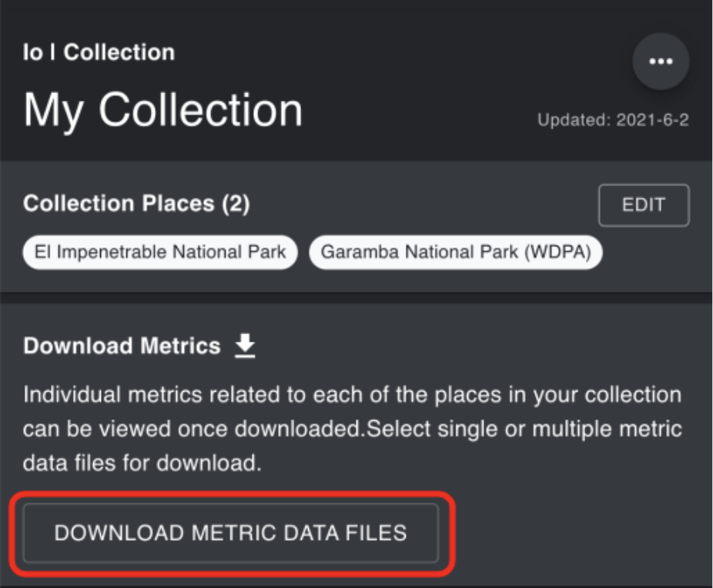
Task: Click the (2) places count
Action: point(235,204)
